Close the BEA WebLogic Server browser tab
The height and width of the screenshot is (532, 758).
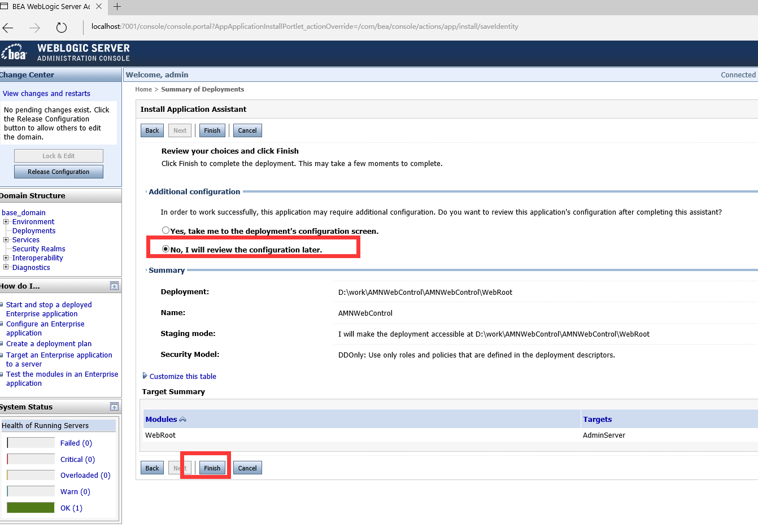[x=99, y=6]
